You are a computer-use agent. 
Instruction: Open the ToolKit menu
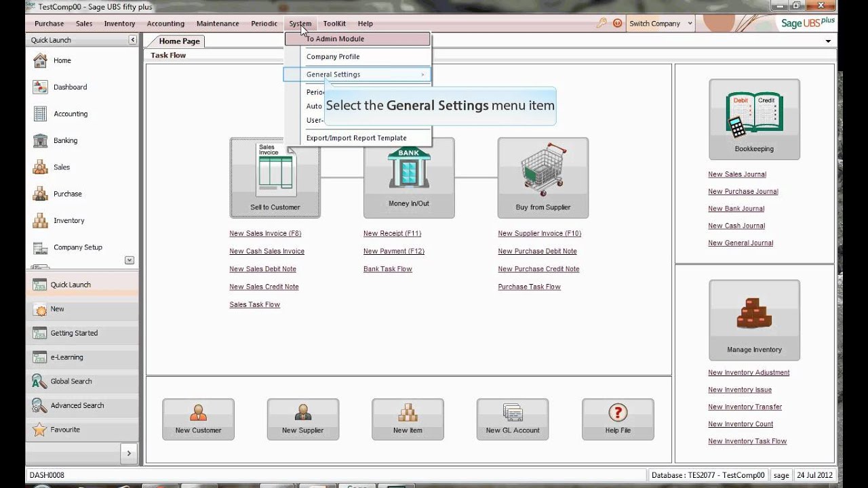335,23
